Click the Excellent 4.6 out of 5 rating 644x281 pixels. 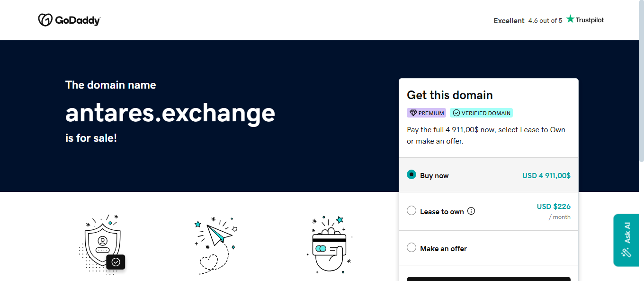pyautogui.click(x=528, y=20)
